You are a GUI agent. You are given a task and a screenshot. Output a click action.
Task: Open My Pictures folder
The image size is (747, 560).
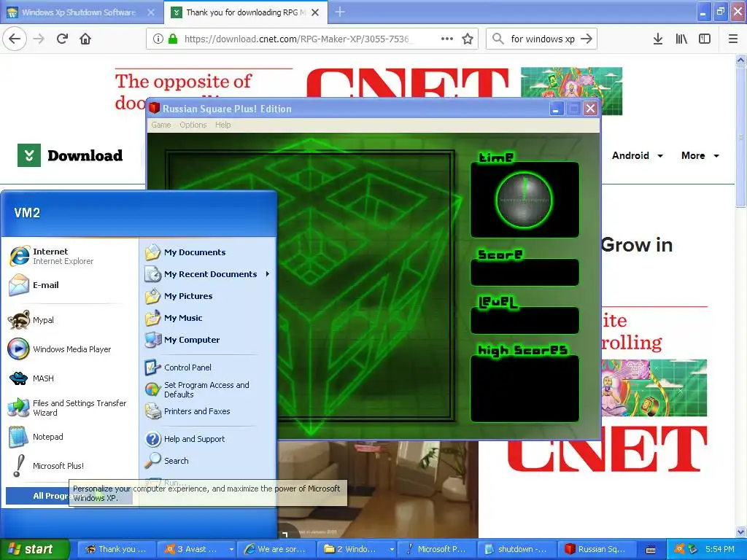[208, 296]
